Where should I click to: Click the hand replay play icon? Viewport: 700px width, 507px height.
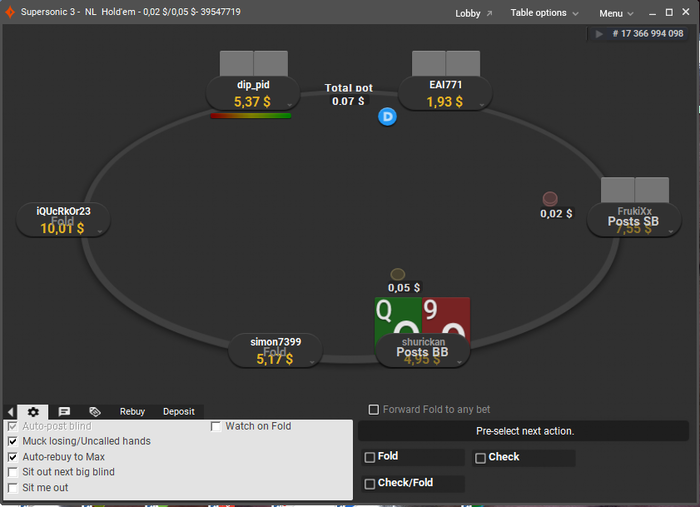599,34
